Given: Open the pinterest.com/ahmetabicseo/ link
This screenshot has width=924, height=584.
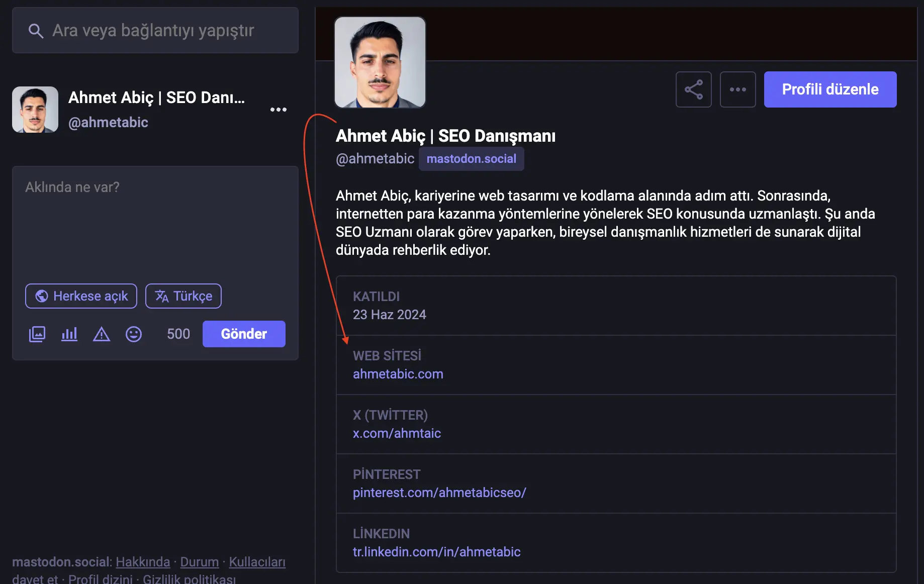Looking at the screenshot, I should point(439,493).
